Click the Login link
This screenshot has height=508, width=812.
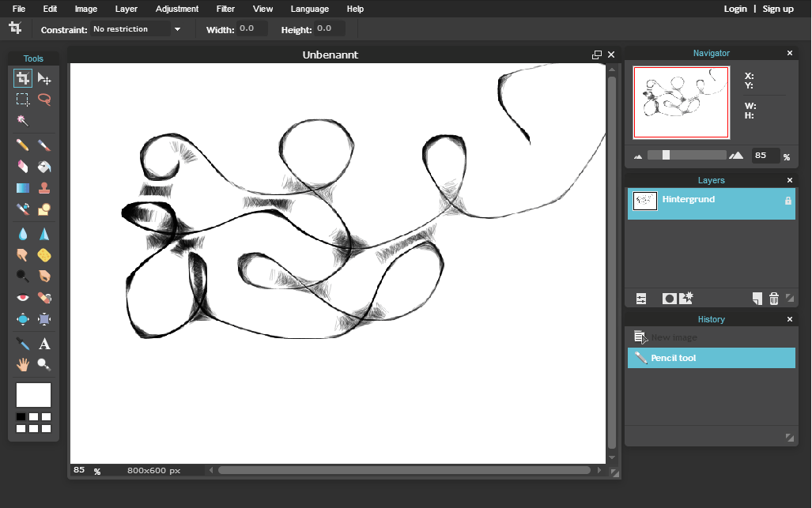click(735, 9)
